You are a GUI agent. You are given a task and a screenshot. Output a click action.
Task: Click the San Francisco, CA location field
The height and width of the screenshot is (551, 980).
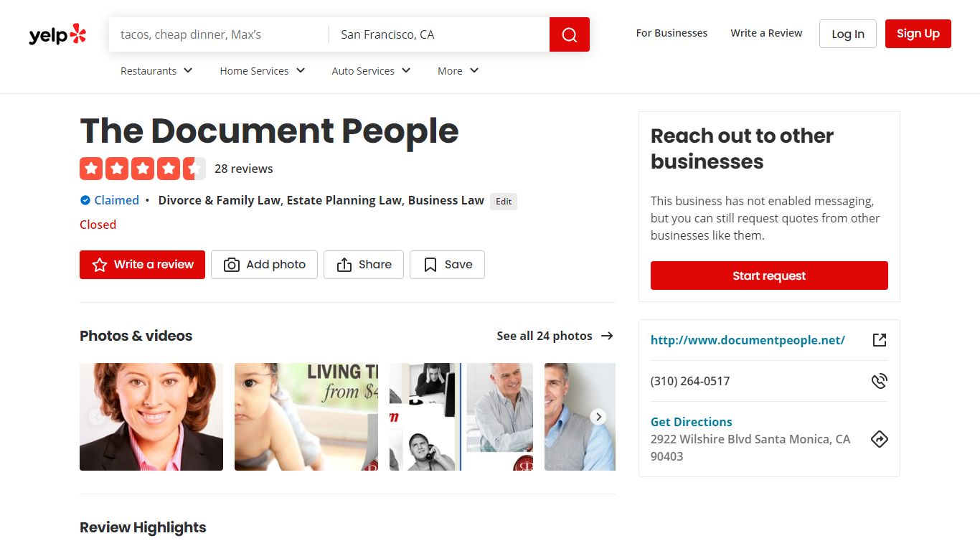pos(439,34)
